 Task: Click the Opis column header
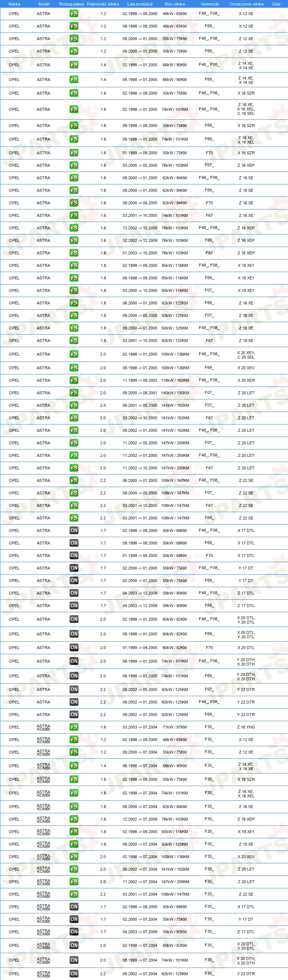point(276,4)
